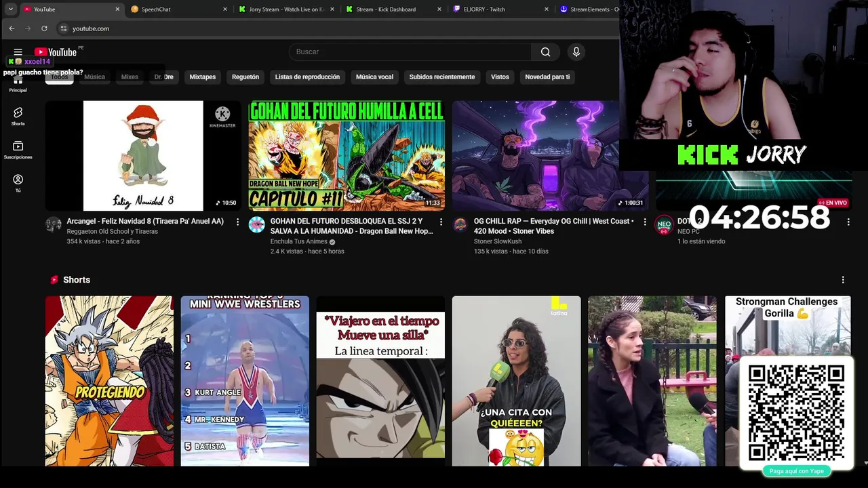Viewport: 868px width, 488px height.
Task: Open the Protegiendo Goku short
Action: coord(109,381)
